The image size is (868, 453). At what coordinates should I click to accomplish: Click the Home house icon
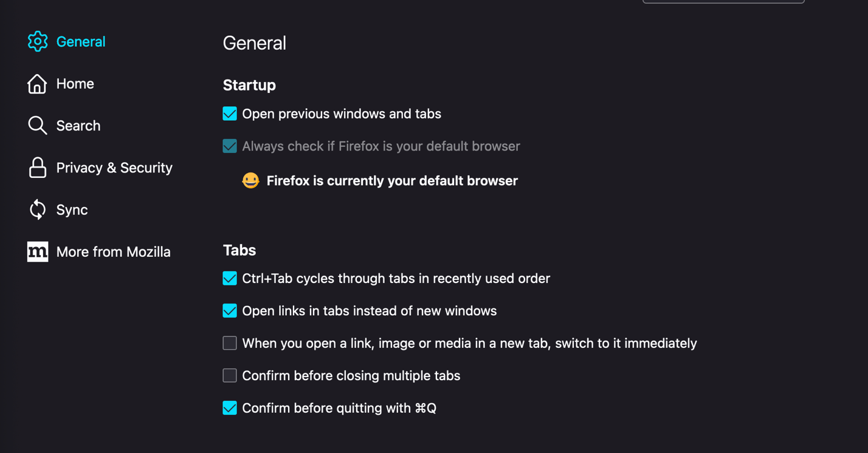(37, 84)
